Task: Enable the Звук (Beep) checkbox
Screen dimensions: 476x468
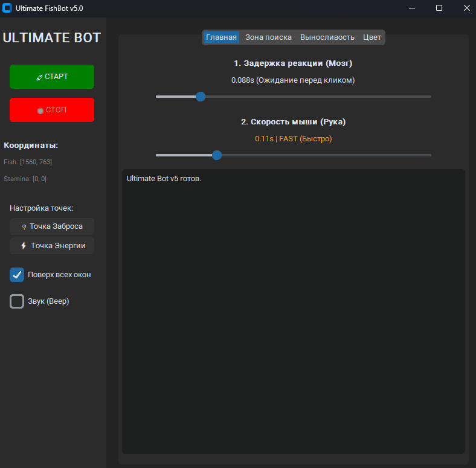Action: click(x=17, y=301)
